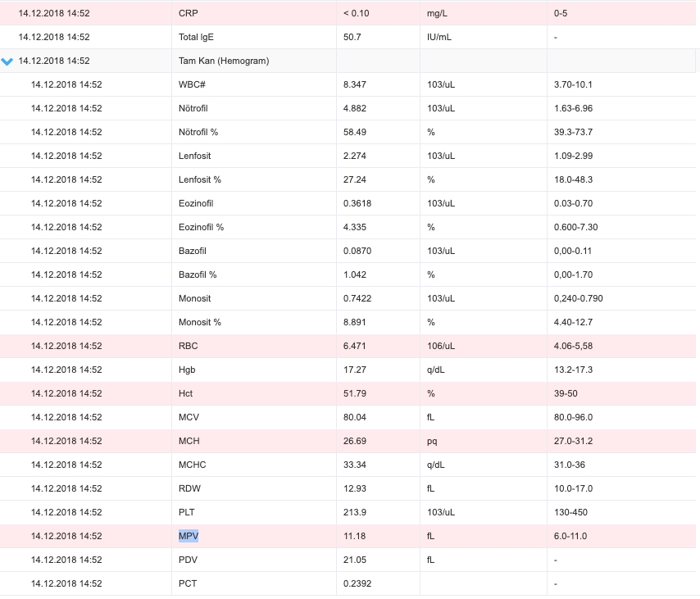This screenshot has height=599, width=700.
Task: Select the highlighted MPV test name
Action: coord(189,536)
